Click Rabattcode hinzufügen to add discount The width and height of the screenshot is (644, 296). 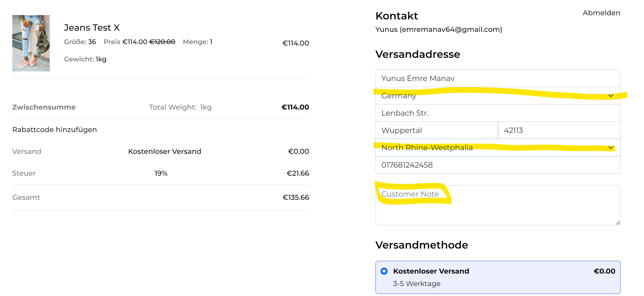54,130
